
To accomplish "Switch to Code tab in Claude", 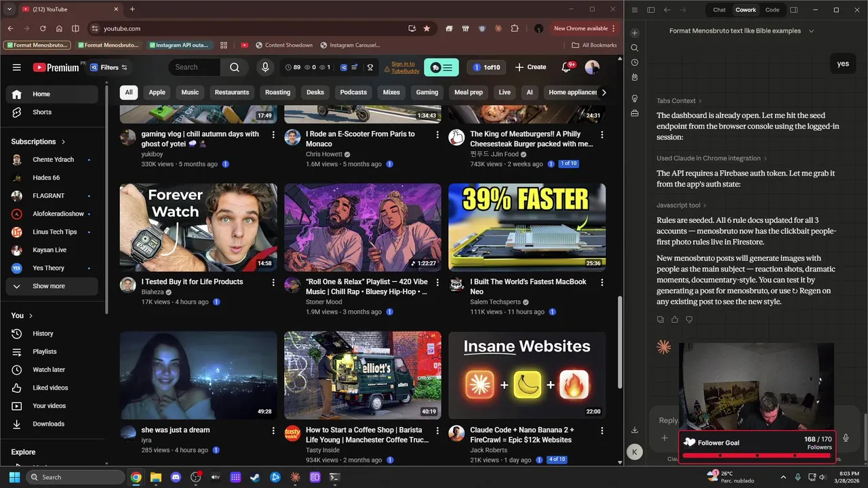I will coord(772,9).
